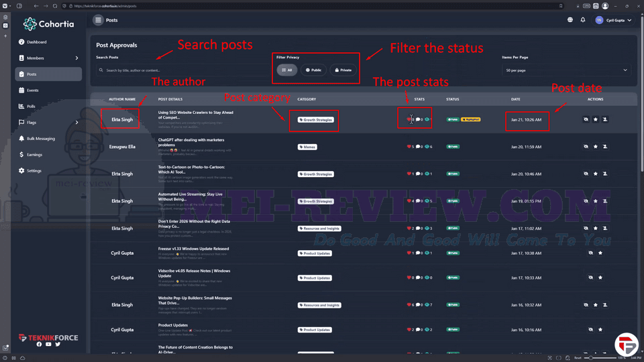This screenshot has height=362, width=644.
Task: Go to Dashboard in the sidebar
Action: (36, 42)
